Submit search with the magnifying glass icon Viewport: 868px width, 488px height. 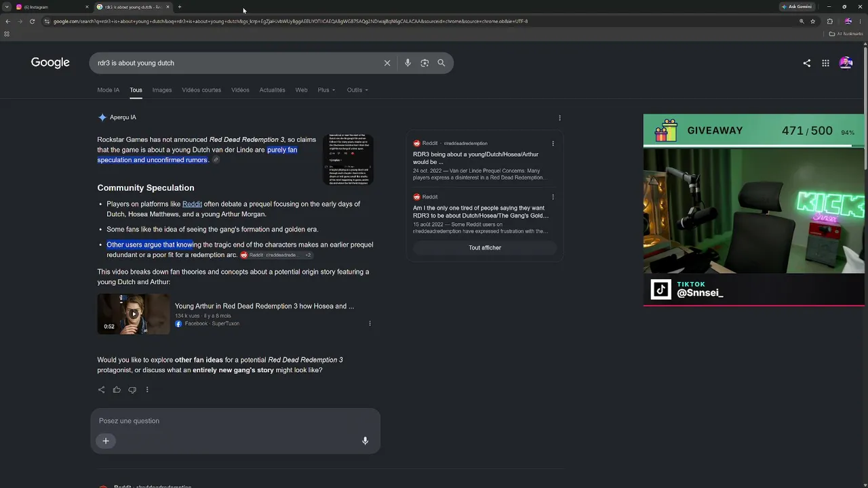click(441, 63)
